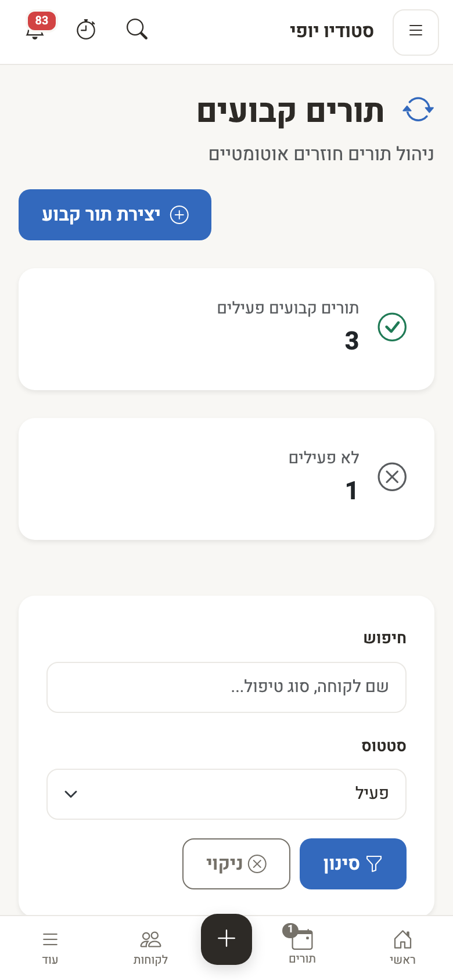Open לקוחות clients tab
Image resolution: width=453 pixels, height=980 pixels.
[x=151, y=947]
